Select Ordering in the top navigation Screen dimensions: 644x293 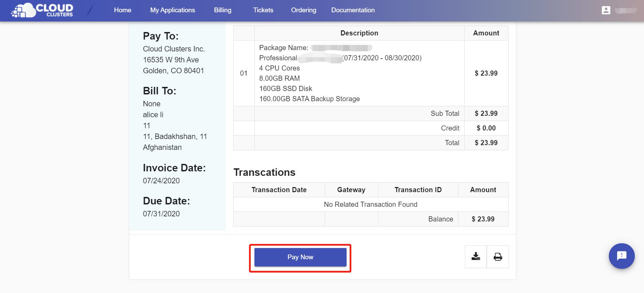[304, 10]
